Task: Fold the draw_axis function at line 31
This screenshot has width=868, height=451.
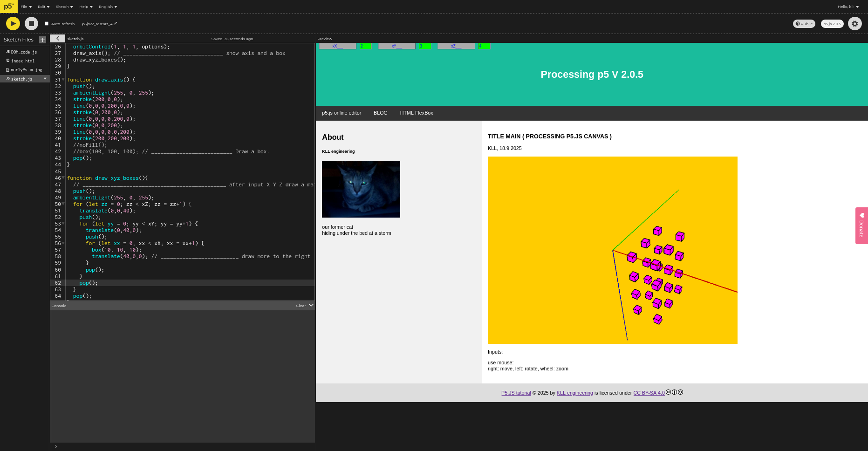Action: 63,80
